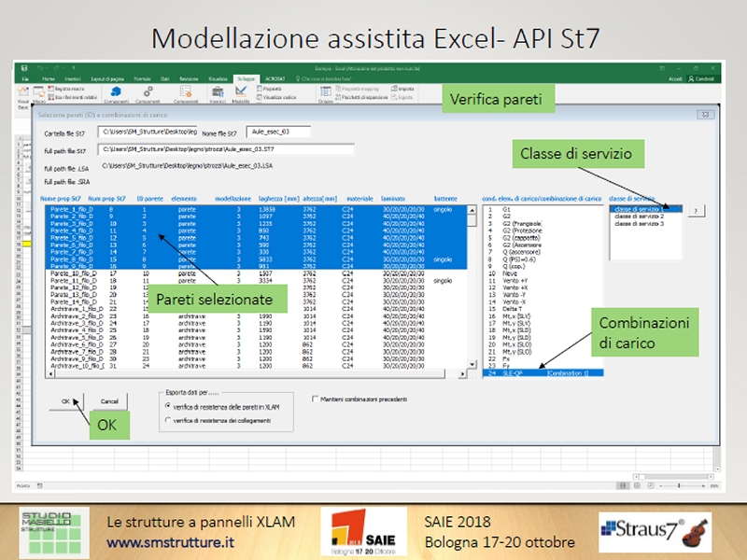Open the Sviluppo ribbon tab
This screenshot has height=560, width=747.
click(246, 80)
